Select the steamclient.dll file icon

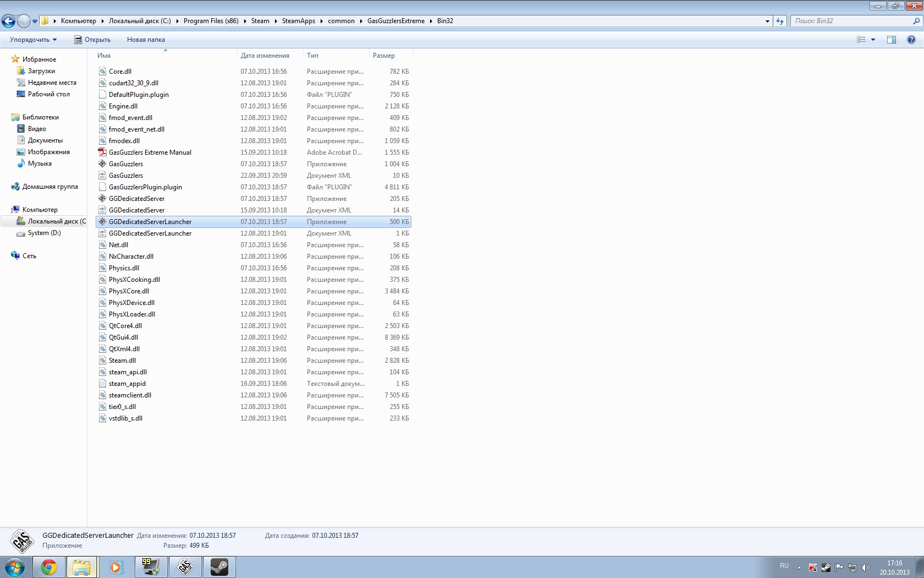coord(102,395)
